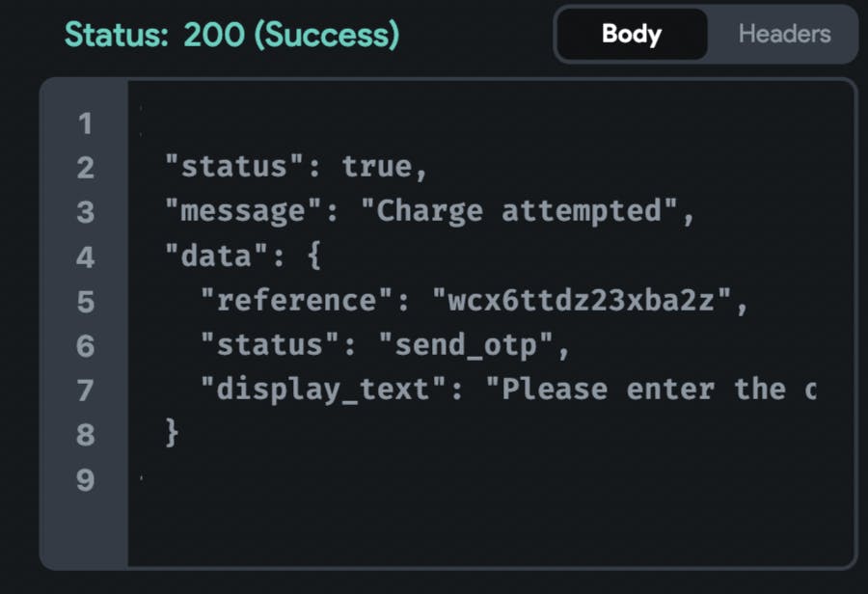The width and height of the screenshot is (868, 594).
Task: Click the "reference" key in JSON
Action: pos(297,302)
